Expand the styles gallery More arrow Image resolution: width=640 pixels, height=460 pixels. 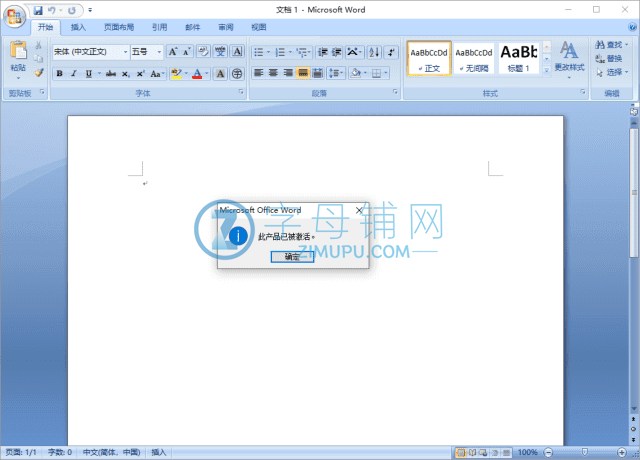[547, 71]
